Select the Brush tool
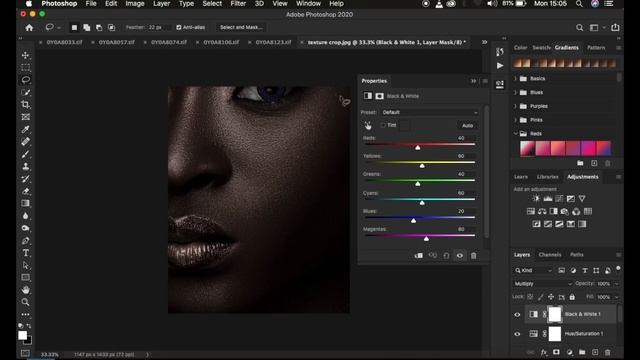This screenshot has height=360, width=640. [x=25, y=154]
